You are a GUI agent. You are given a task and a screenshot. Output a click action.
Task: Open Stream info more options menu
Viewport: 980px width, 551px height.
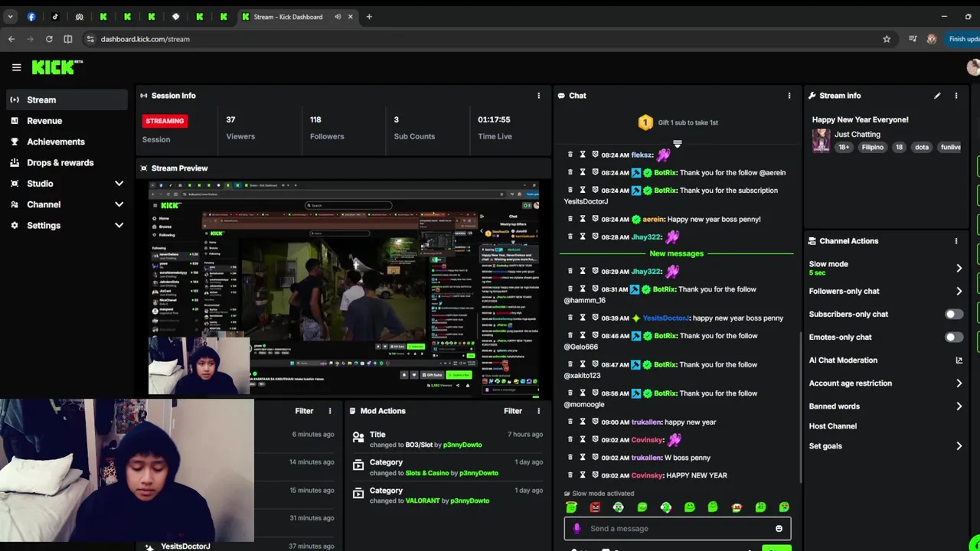coord(955,96)
